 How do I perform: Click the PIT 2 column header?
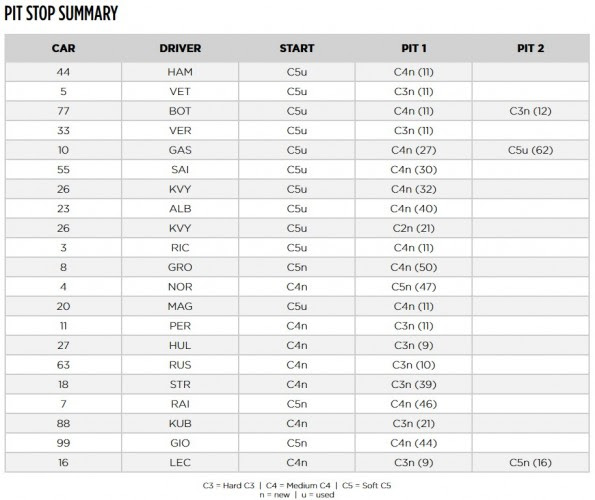click(x=530, y=48)
